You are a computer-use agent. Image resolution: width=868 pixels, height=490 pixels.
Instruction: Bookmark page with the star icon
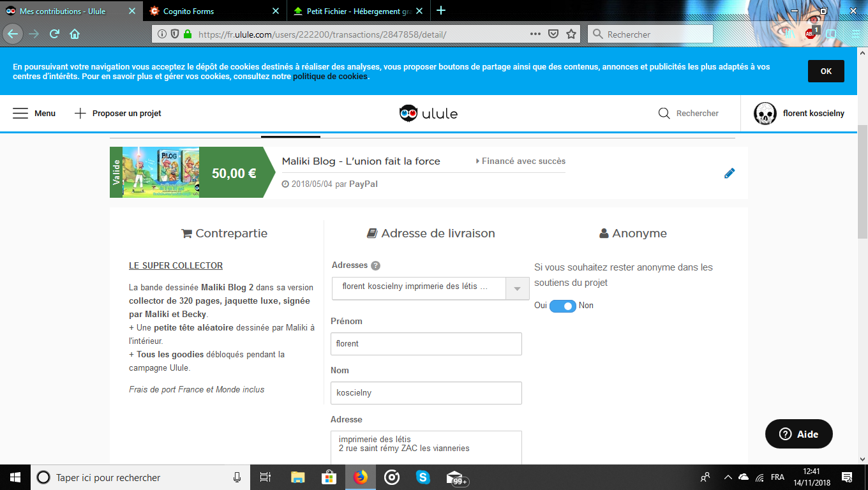coord(571,34)
